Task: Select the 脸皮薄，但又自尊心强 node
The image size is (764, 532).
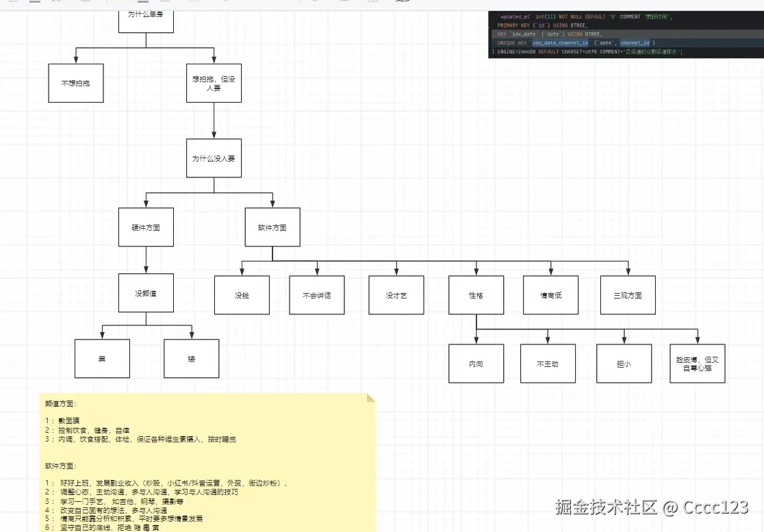Action: pyautogui.click(x=697, y=363)
